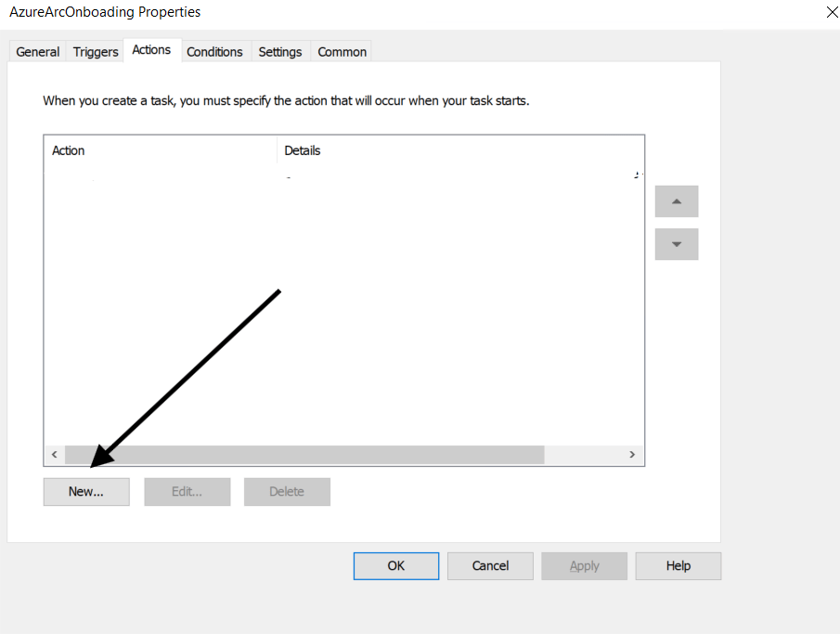The image size is (840, 634).
Task: Move the selected action down with arrow button
Action: 676,244
